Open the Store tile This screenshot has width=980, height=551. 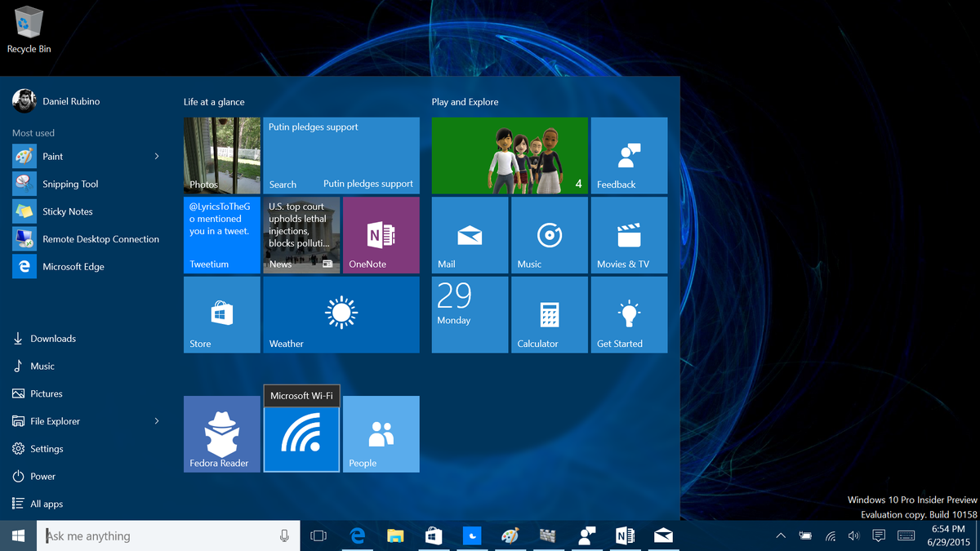pos(222,315)
